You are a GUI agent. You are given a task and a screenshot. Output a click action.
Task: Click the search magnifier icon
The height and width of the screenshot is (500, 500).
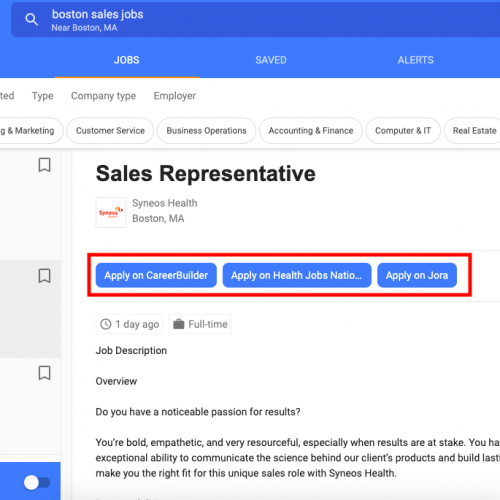32,20
